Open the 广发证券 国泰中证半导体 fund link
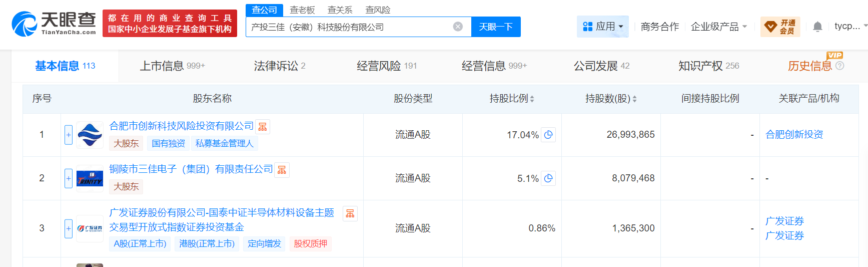Screen dimensions: 868x267 point(222,220)
